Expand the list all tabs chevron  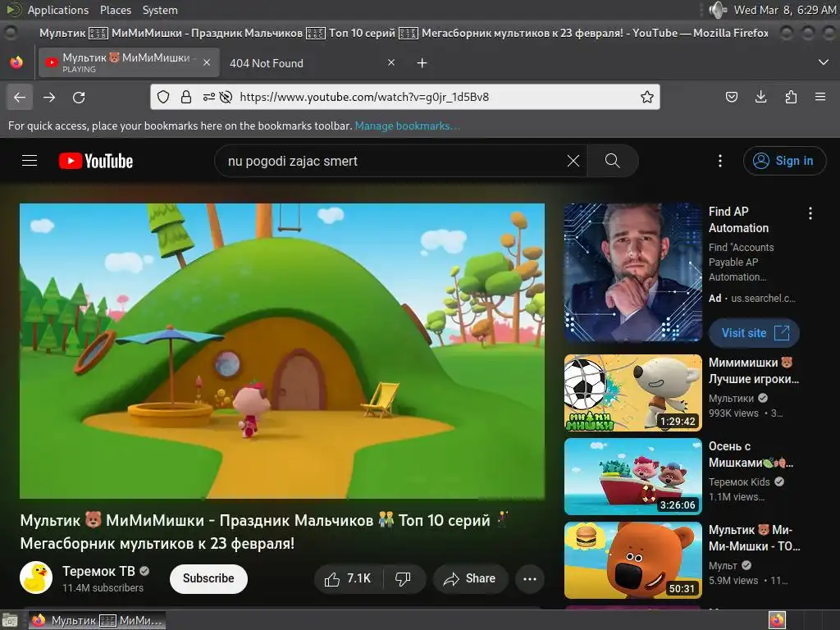point(824,62)
